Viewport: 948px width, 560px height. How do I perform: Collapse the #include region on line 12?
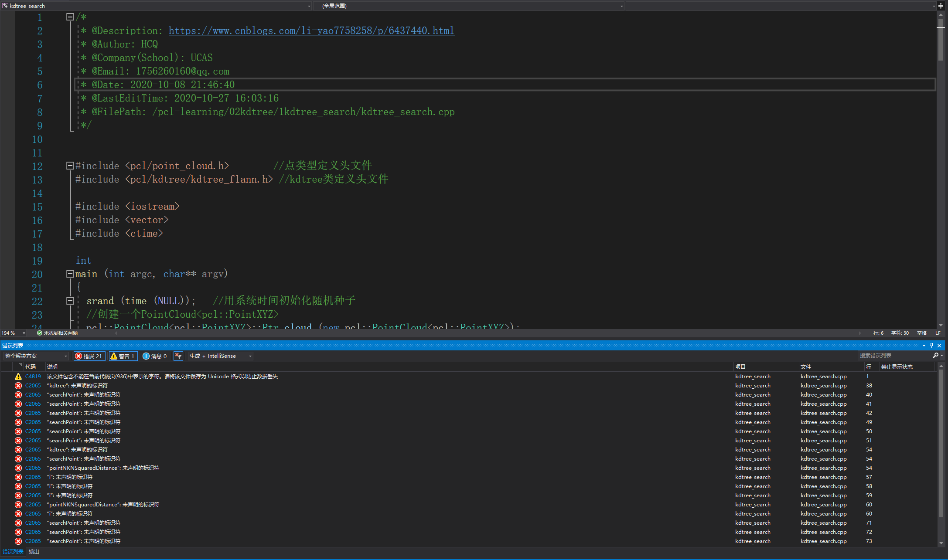[x=70, y=166]
